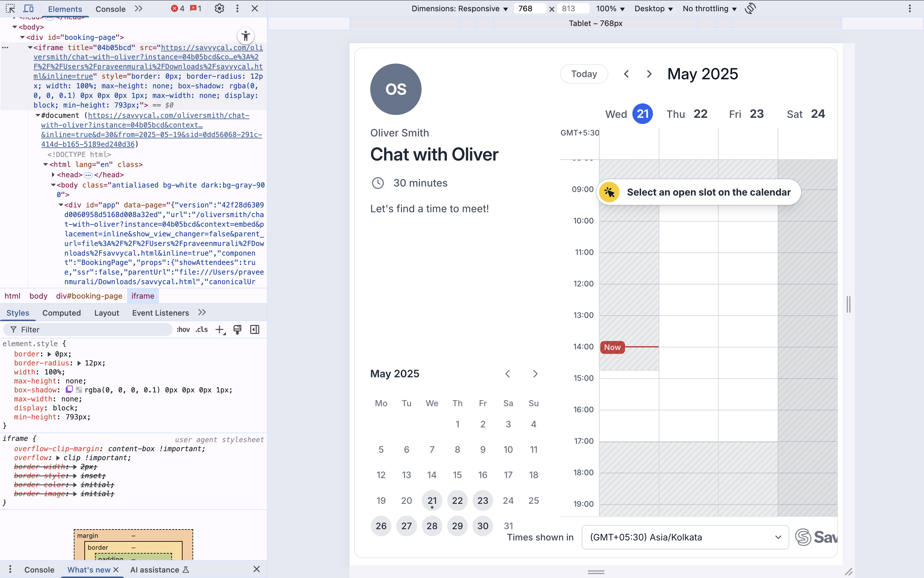Go to the previous month in mini calendar
The width and height of the screenshot is (924, 578).
[508, 374]
